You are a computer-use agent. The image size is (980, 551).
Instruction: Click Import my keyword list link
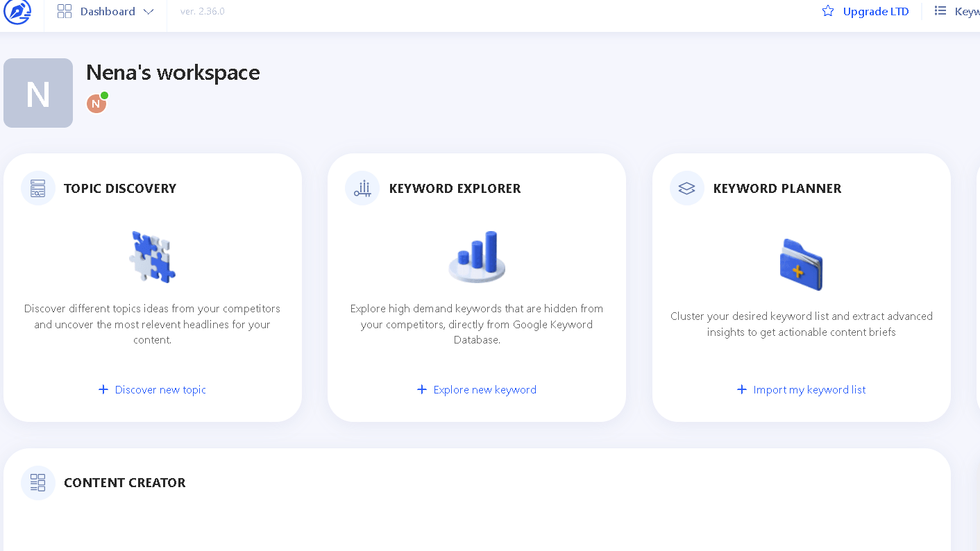(x=810, y=390)
